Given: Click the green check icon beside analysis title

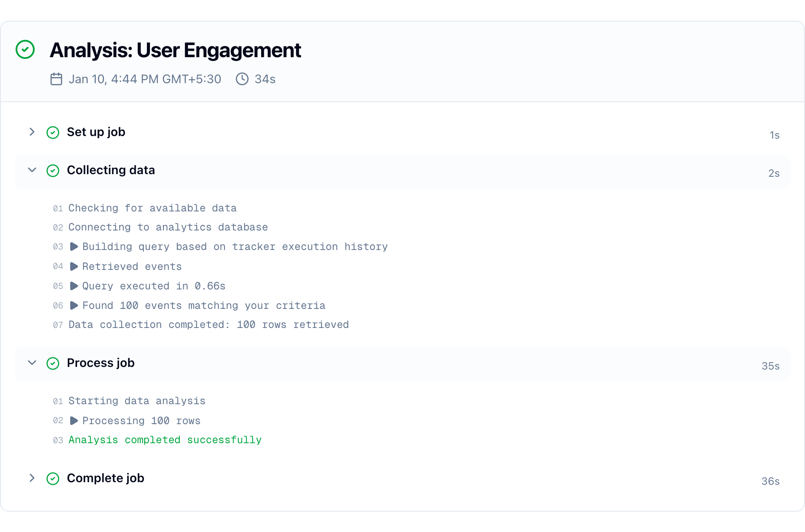Looking at the screenshot, I should (25, 49).
